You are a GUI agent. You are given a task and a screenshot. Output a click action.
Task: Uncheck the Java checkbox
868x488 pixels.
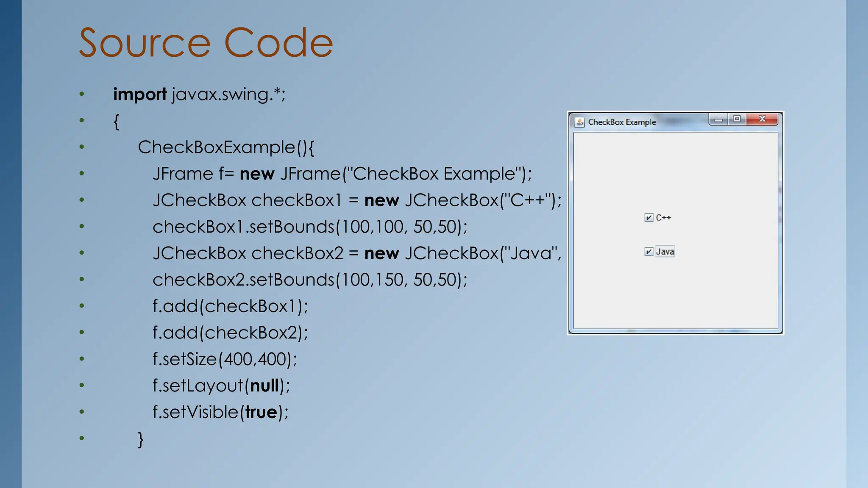pos(648,252)
